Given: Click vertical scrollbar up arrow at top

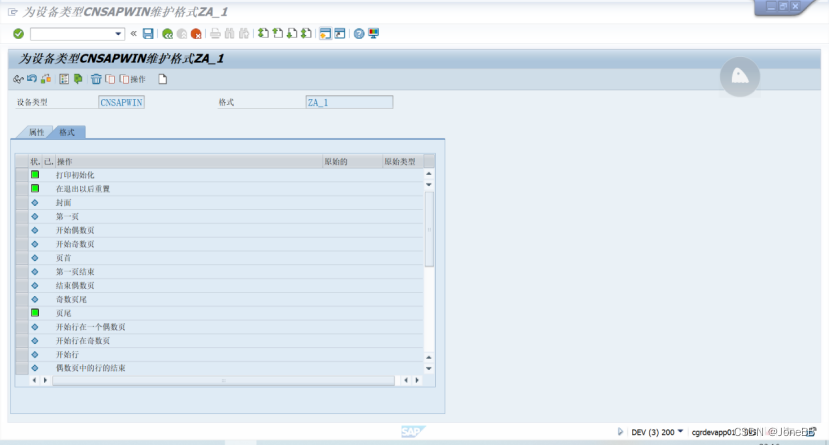Looking at the screenshot, I should [x=429, y=174].
